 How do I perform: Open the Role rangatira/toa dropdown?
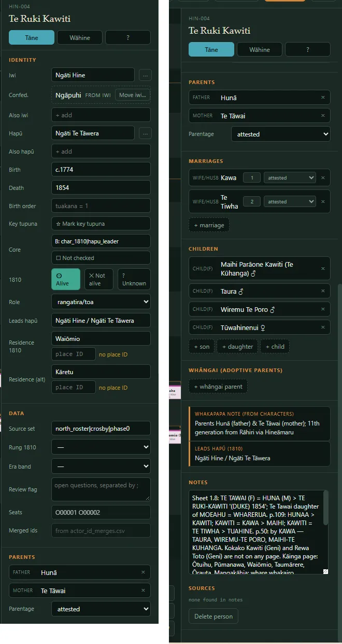tap(101, 302)
